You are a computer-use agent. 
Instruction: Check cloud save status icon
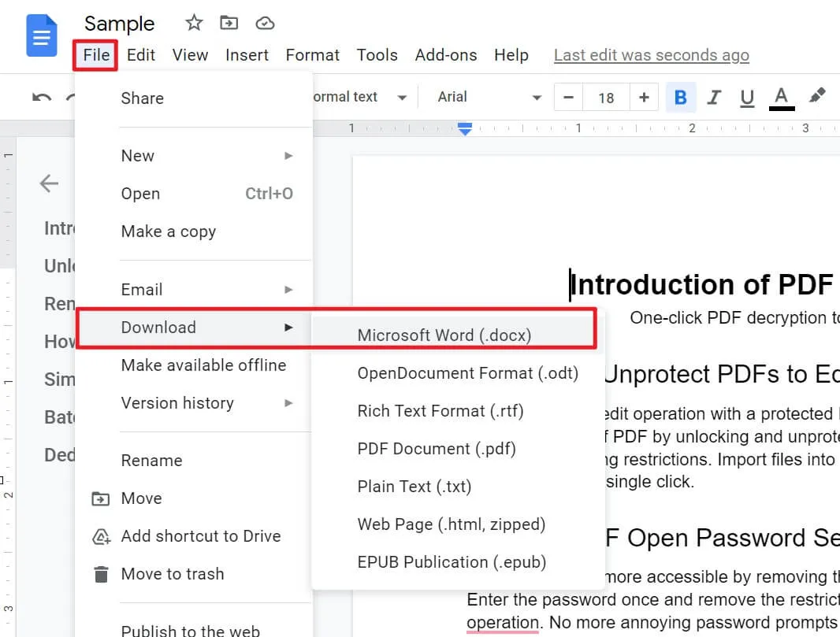pyautogui.click(x=265, y=23)
